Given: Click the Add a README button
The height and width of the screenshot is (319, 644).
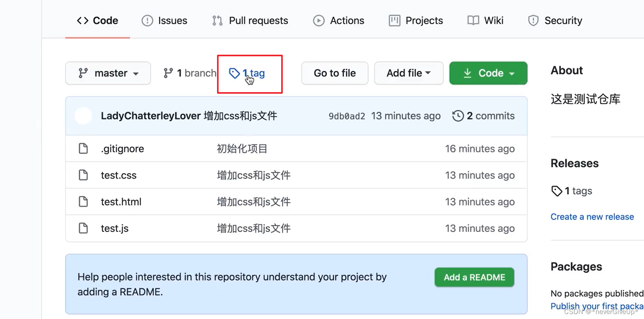Looking at the screenshot, I should (474, 277).
